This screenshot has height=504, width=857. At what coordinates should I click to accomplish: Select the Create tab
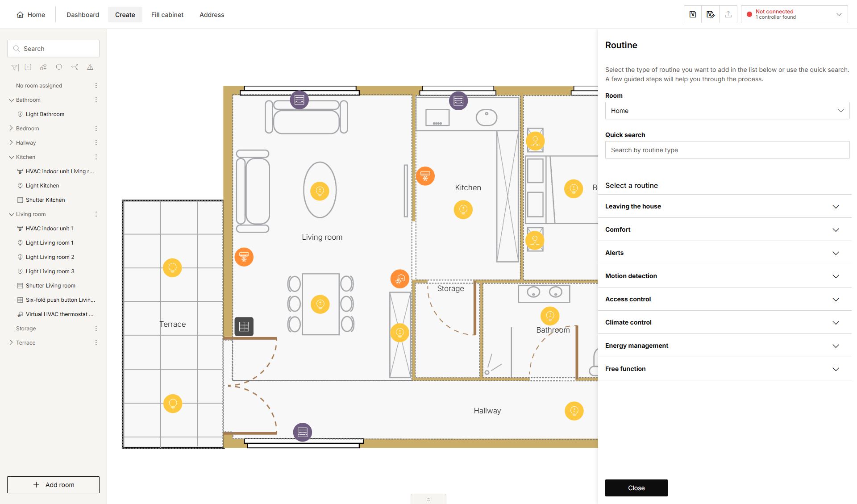pyautogui.click(x=125, y=15)
